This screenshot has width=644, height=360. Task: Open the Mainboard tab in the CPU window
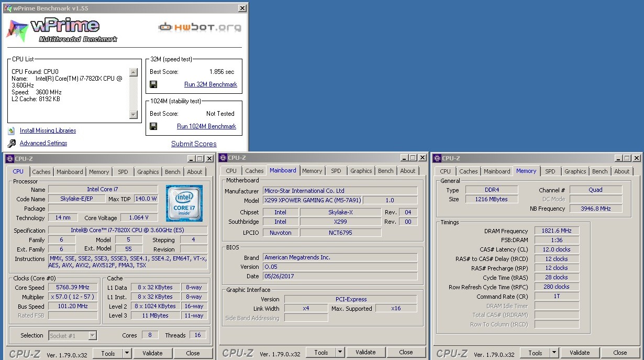[70, 172]
